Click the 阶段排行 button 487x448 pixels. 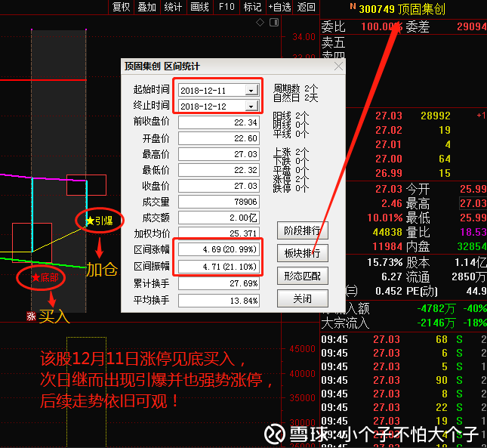click(302, 230)
